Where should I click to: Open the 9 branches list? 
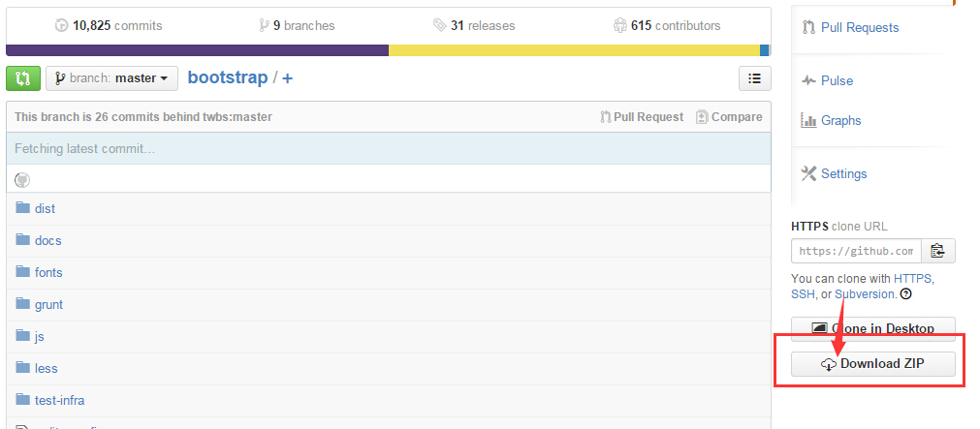(297, 25)
